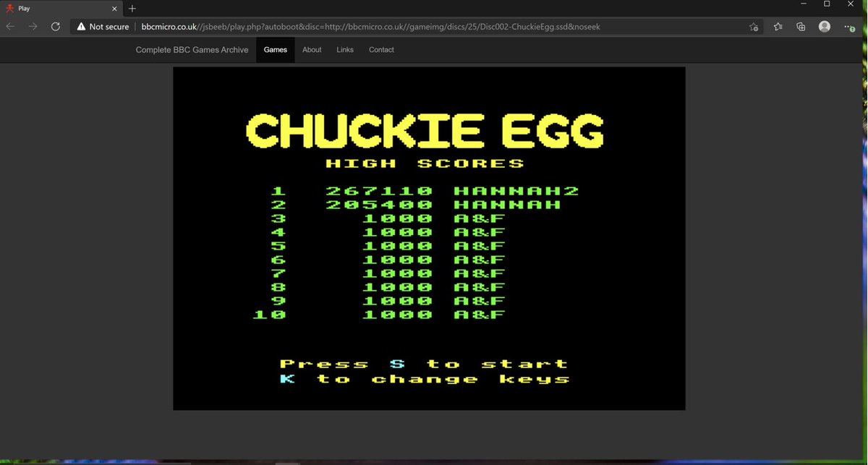Click the HANNAH2 high score name
The height and width of the screenshot is (465, 868).
pos(516,191)
